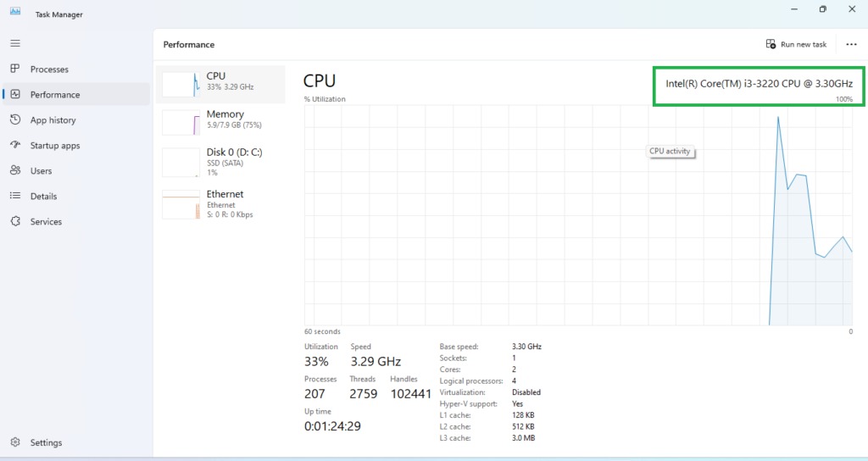The image size is (868, 461).
Task: Click the Virtualization Disabled value
Action: coord(526,392)
